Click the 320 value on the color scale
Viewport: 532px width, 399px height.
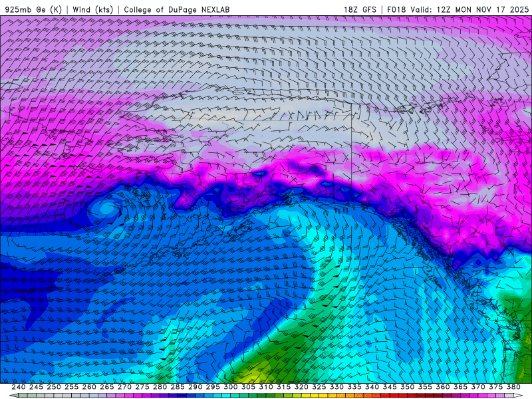[x=301, y=387]
